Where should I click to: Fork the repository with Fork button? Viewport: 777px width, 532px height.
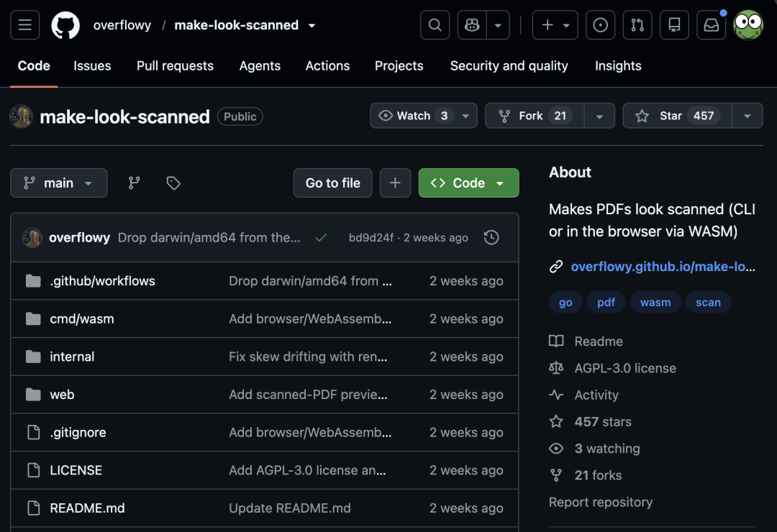pos(535,116)
